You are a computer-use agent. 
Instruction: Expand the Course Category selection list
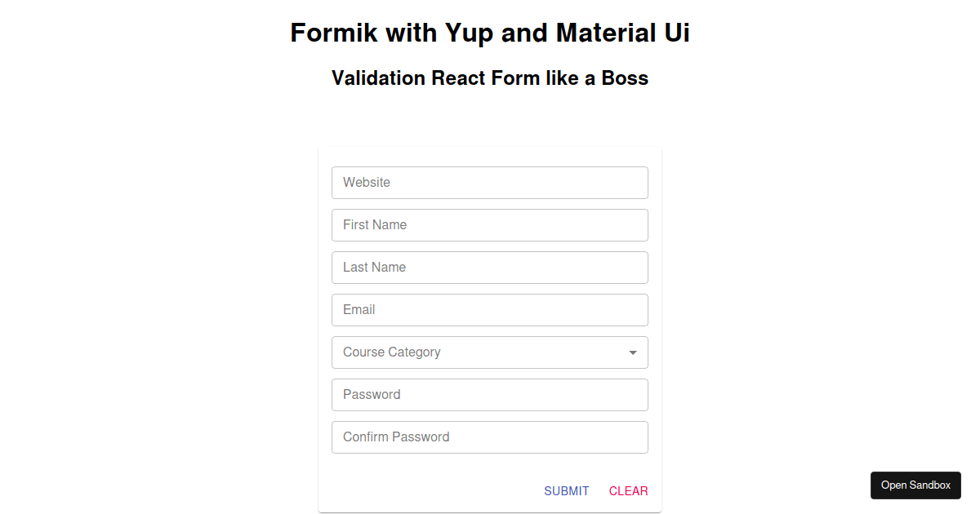coord(490,352)
